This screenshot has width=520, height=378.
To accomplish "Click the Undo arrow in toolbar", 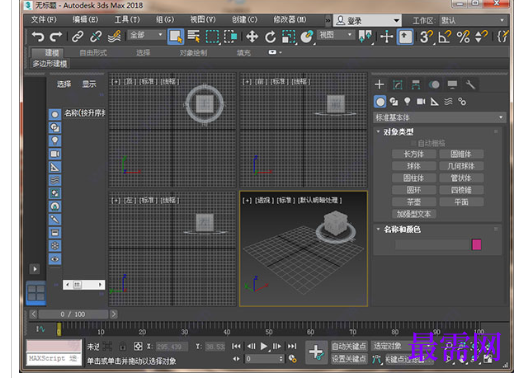I will 38,36.
